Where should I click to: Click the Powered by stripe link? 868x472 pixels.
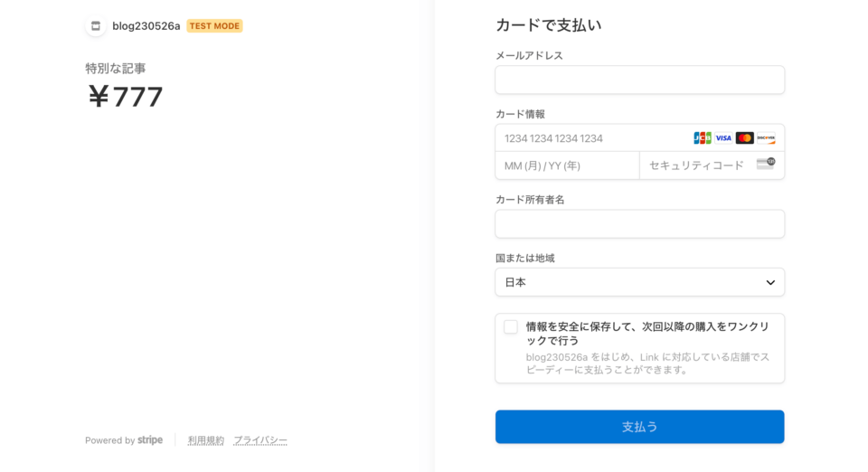pos(124,440)
